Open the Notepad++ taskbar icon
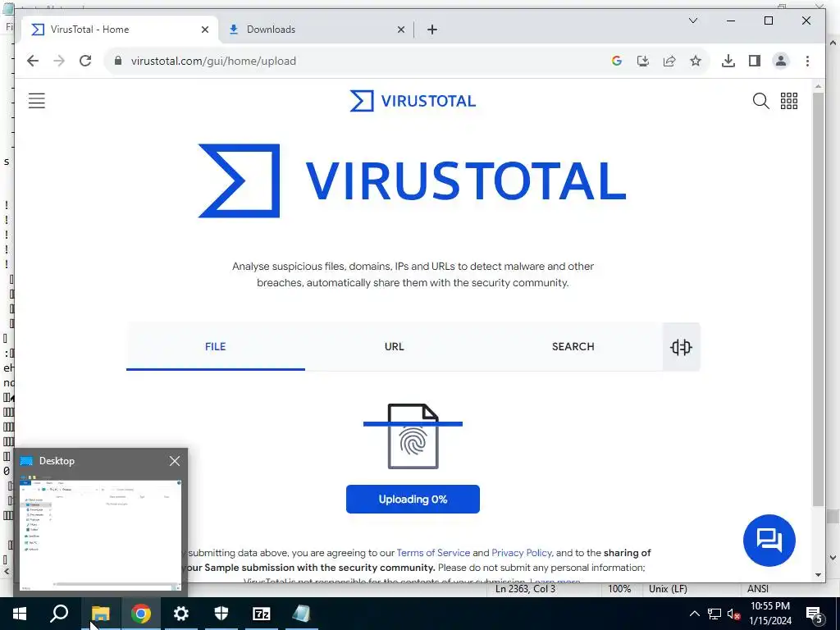This screenshot has height=630, width=840. (302, 614)
